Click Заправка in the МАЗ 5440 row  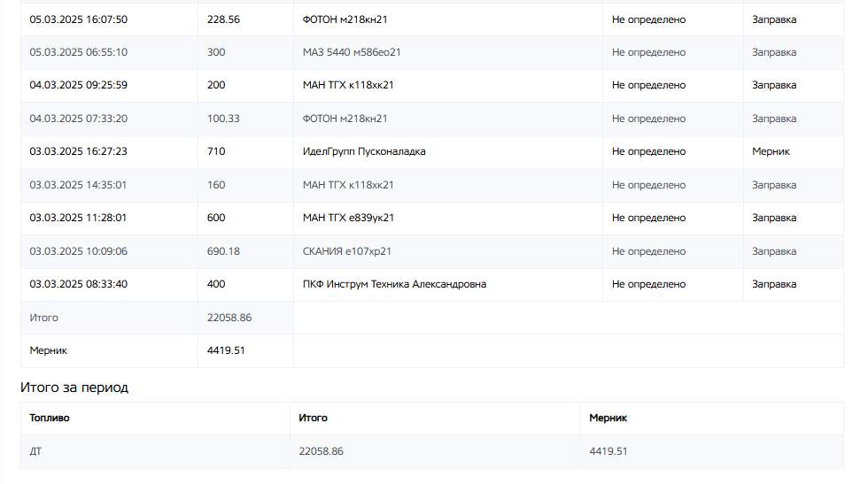[774, 52]
